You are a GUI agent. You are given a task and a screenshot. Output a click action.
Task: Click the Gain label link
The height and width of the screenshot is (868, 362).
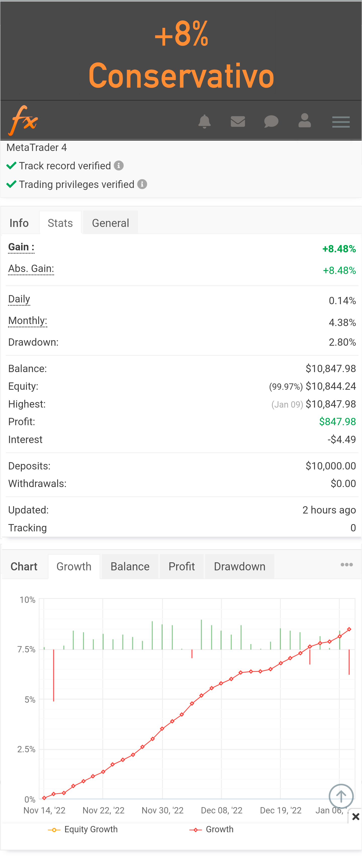21,247
